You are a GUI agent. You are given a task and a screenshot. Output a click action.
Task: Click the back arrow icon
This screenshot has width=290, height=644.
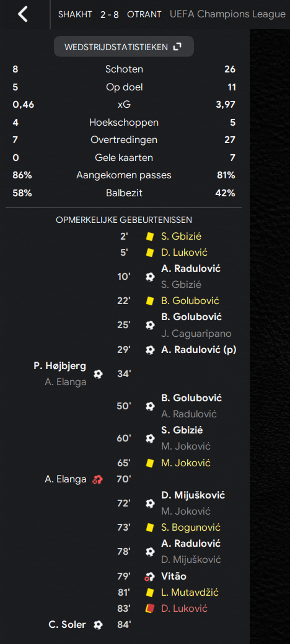click(x=22, y=14)
